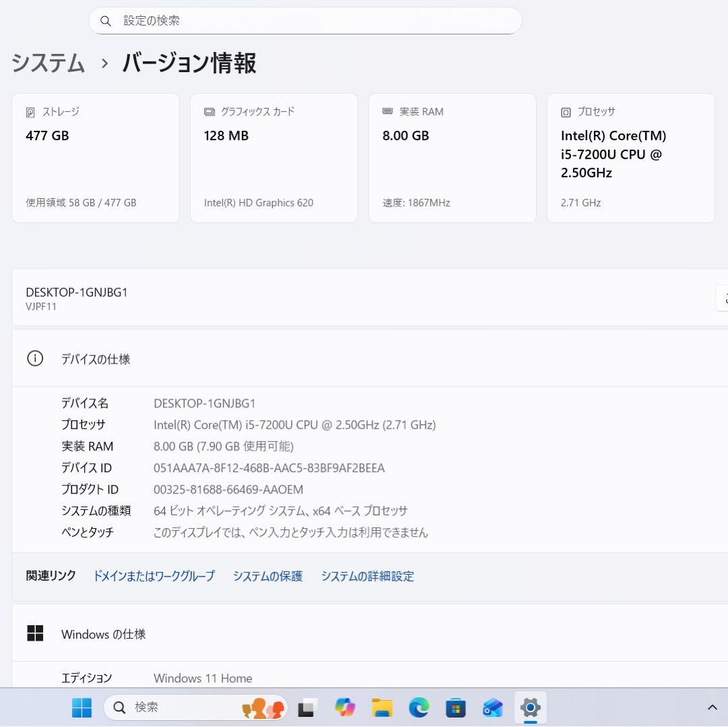Viewport: 728px width, 727px height.
Task: Open the ドメインまたはワークグループ link
Action: point(154,576)
